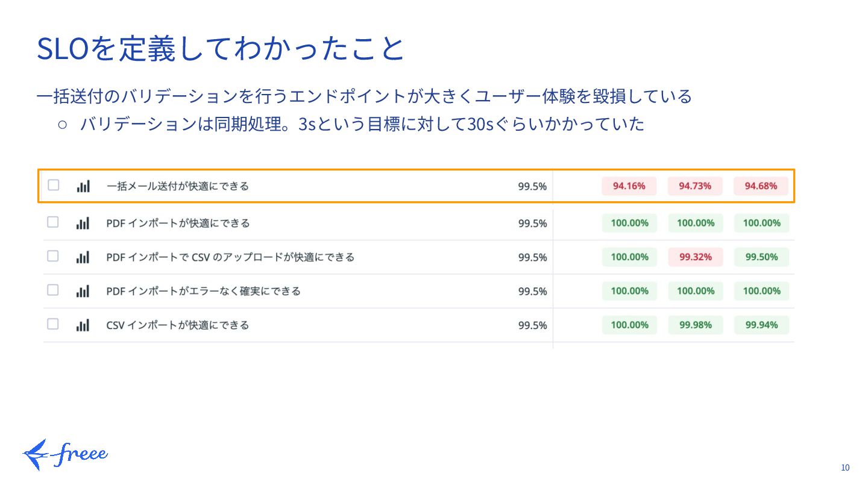Click the green 99.50% status badge
This screenshot has width=868, height=488.
pyautogui.click(x=761, y=257)
